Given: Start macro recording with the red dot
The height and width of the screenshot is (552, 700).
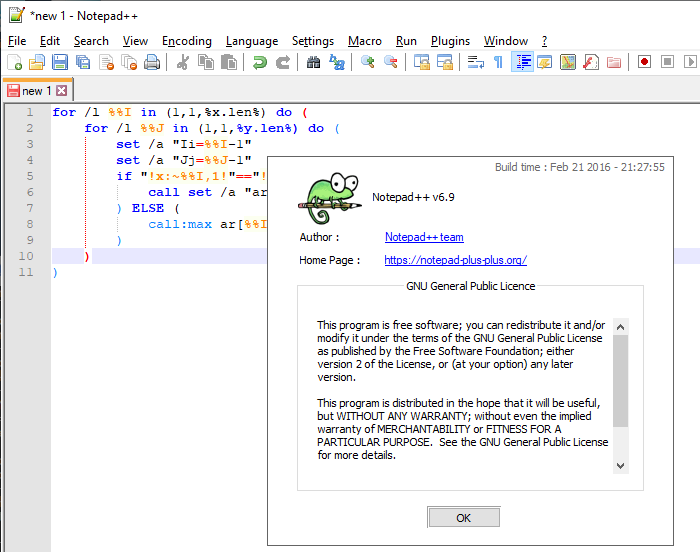Looking at the screenshot, I should [x=644, y=62].
